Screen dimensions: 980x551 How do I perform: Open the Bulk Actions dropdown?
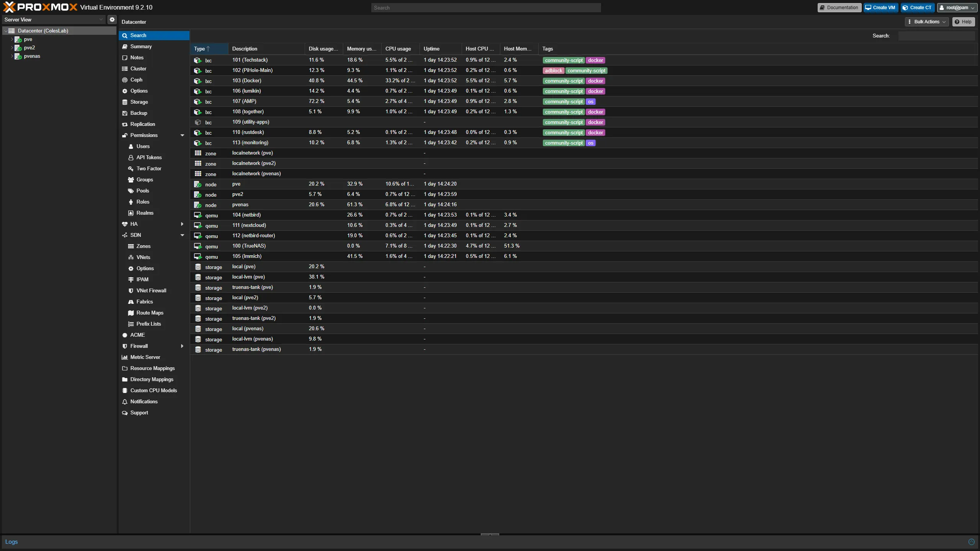(x=927, y=22)
